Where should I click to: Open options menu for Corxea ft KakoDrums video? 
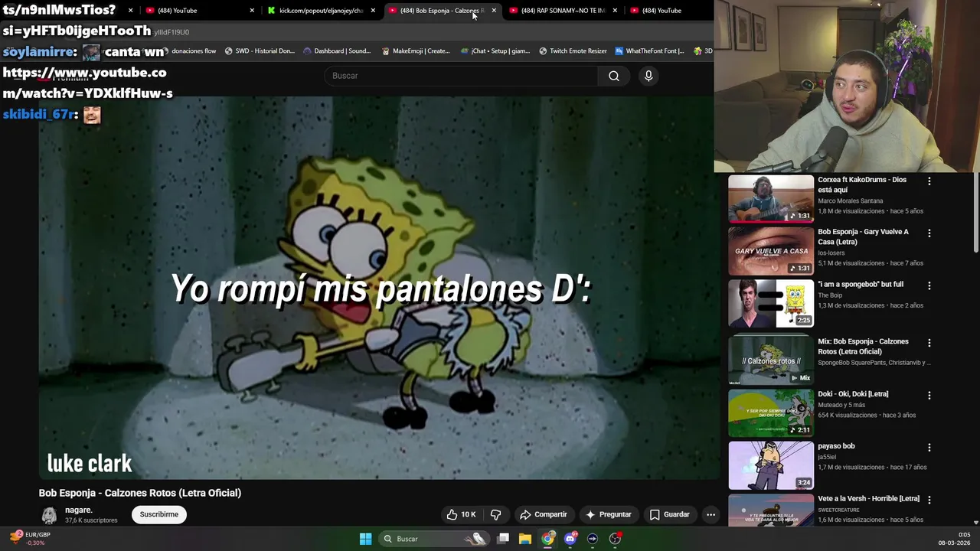point(929,181)
